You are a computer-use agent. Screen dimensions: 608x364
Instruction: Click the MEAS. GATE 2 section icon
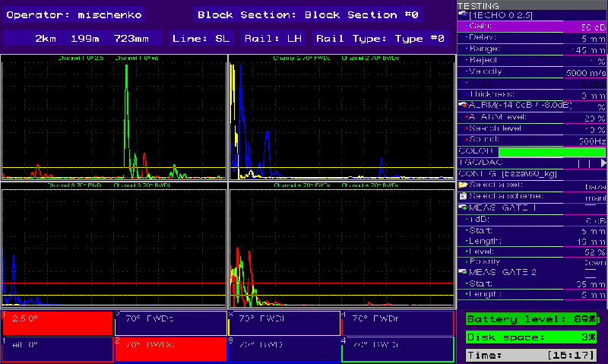462,271
